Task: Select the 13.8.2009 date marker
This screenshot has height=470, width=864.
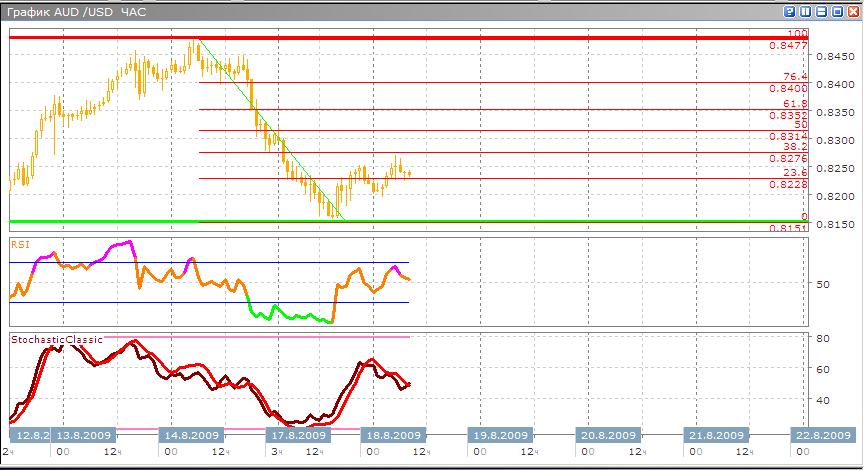Action: pyautogui.click(x=84, y=436)
